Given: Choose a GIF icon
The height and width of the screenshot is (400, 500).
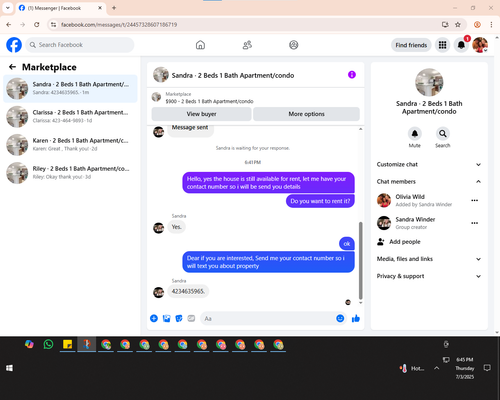Looking at the screenshot, I should 191,318.
